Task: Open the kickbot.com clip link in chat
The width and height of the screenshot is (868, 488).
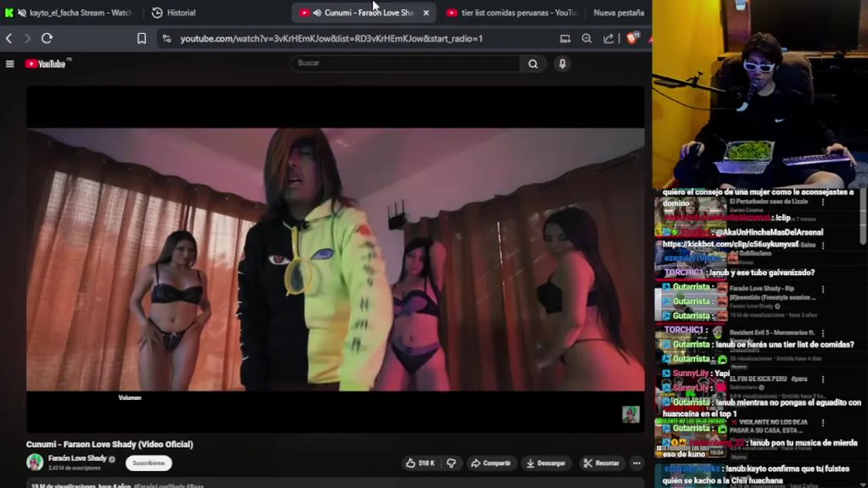Action: [730, 244]
